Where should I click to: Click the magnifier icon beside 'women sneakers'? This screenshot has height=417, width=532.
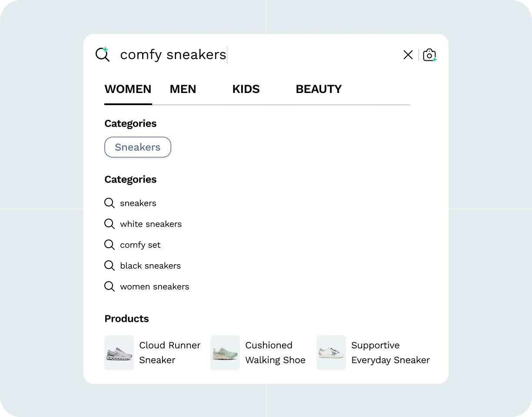pos(109,286)
